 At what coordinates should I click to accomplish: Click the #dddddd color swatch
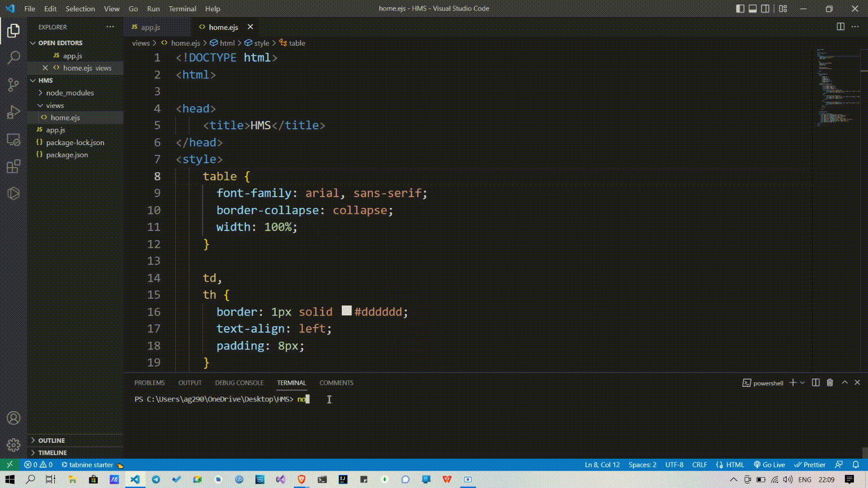click(x=346, y=311)
